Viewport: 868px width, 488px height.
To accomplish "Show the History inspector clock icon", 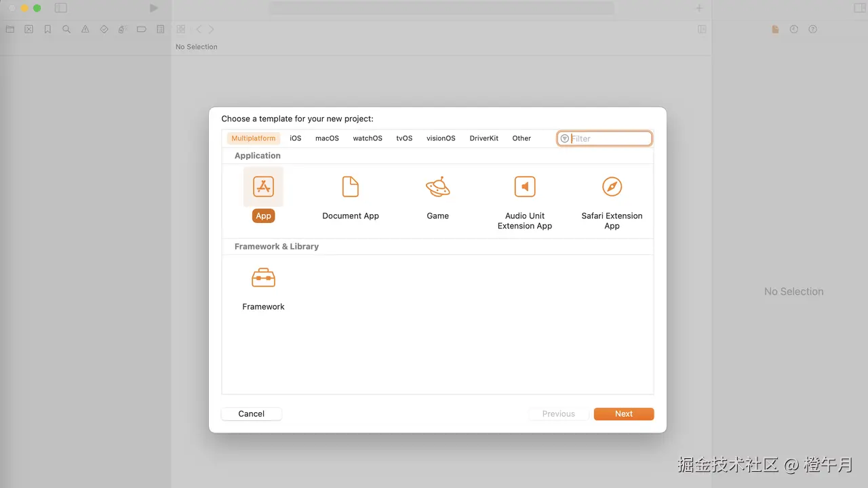I will [x=794, y=29].
